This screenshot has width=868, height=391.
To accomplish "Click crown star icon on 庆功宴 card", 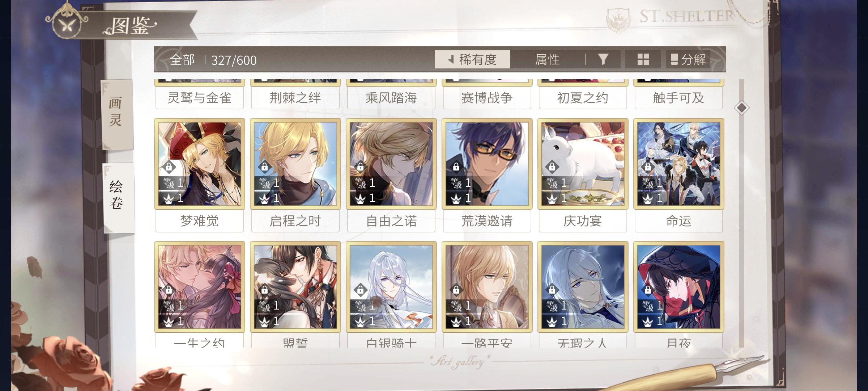I will (552, 198).
